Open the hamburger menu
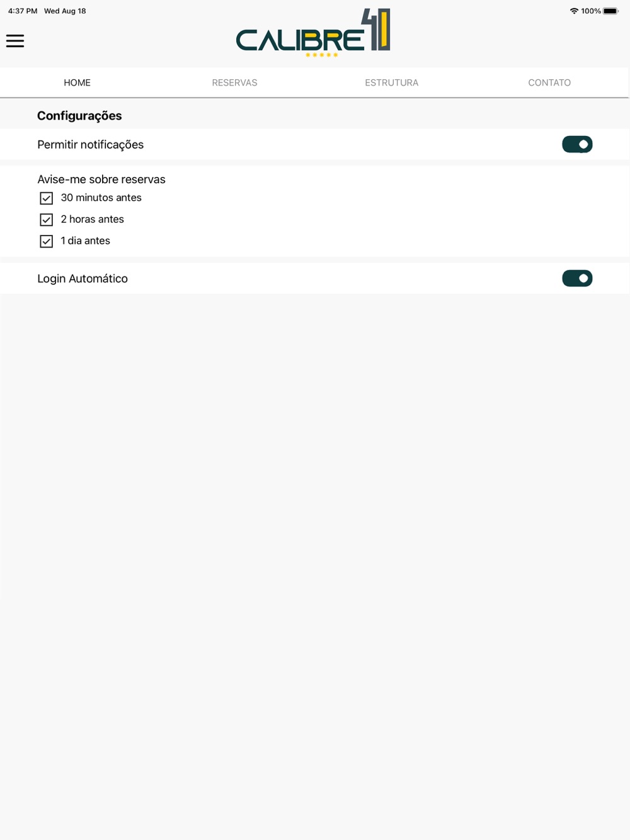The width and height of the screenshot is (630, 840). coord(15,41)
